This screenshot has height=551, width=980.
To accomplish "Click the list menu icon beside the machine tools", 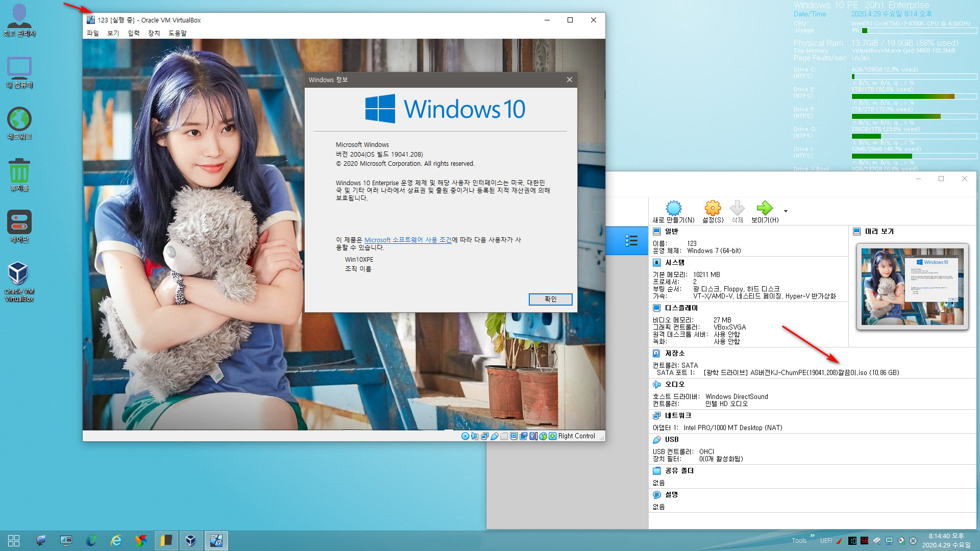I will tap(631, 241).
